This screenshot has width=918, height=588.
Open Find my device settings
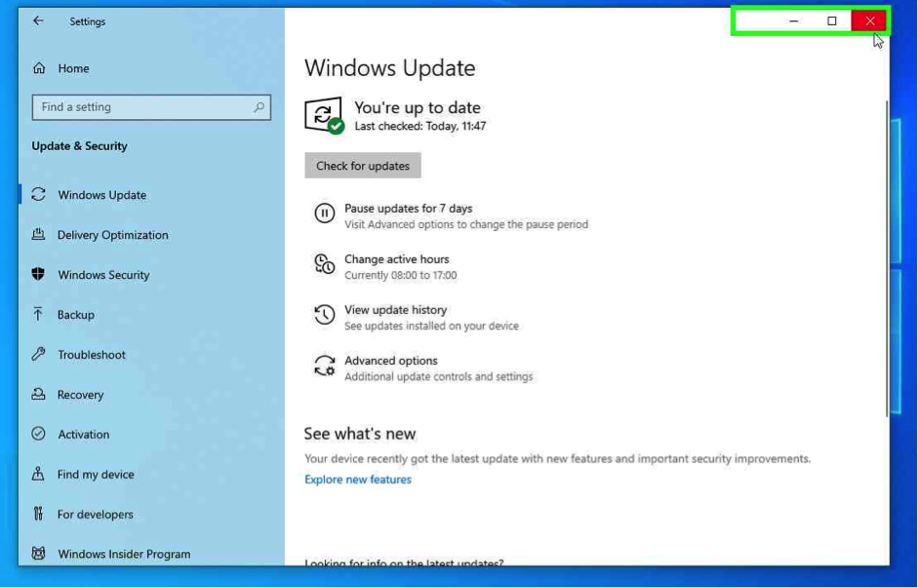[96, 475]
